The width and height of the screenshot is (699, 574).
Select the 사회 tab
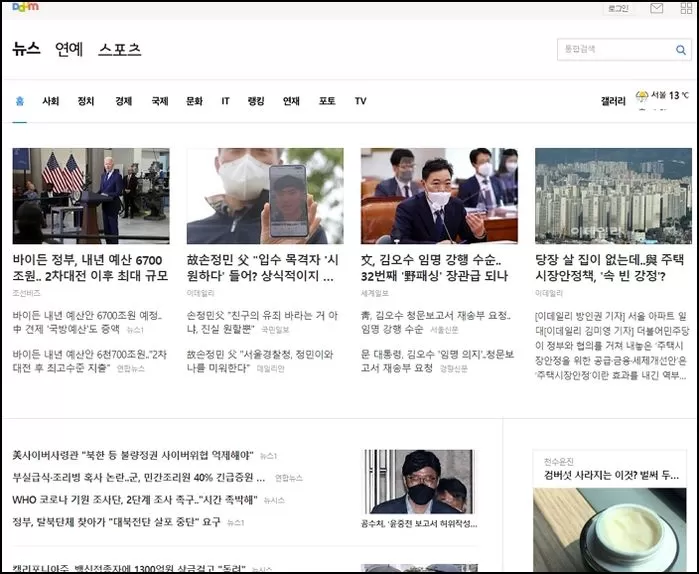pos(50,101)
